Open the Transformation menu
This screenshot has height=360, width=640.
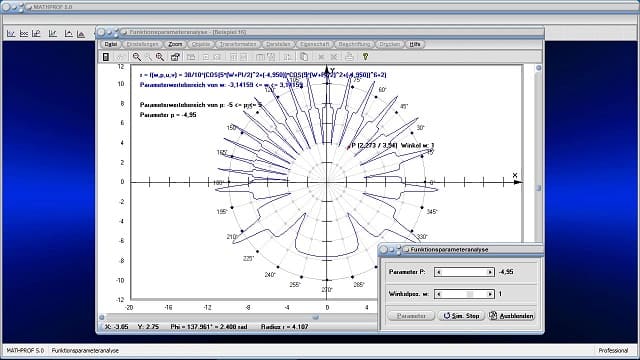pyautogui.click(x=238, y=44)
